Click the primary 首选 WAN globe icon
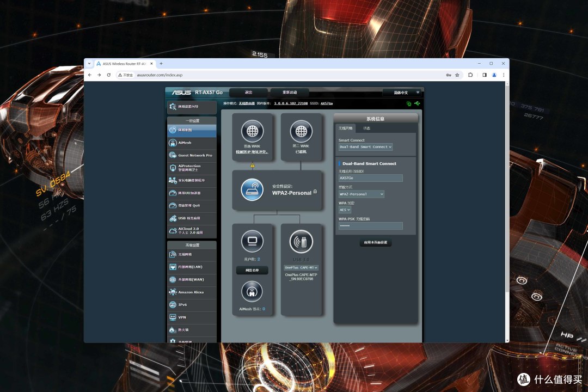 pyautogui.click(x=253, y=131)
